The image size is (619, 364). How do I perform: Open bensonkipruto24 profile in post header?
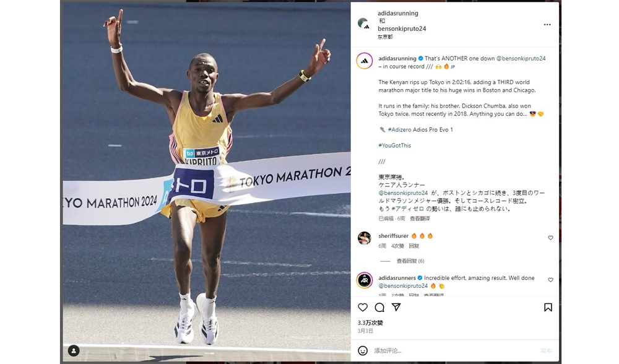(402, 28)
